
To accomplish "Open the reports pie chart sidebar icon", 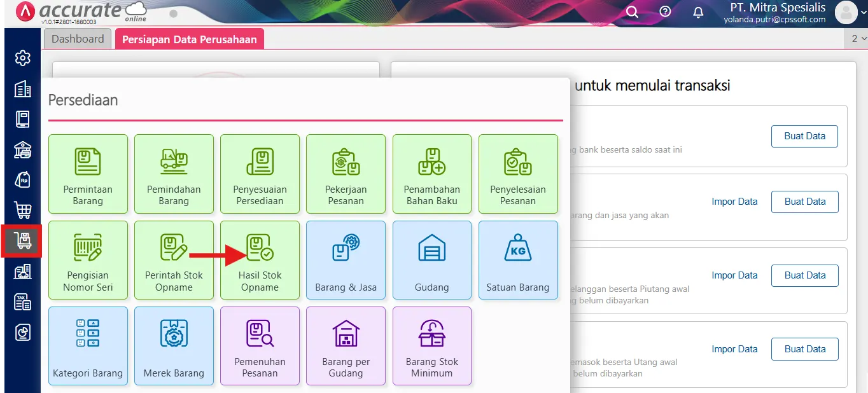I will tap(22, 332).
